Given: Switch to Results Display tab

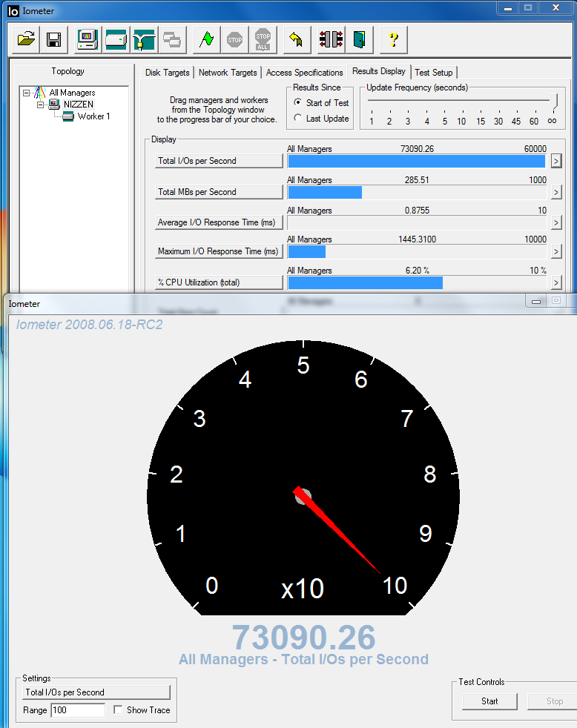Looking at the screenshot, I should [379, 71].
